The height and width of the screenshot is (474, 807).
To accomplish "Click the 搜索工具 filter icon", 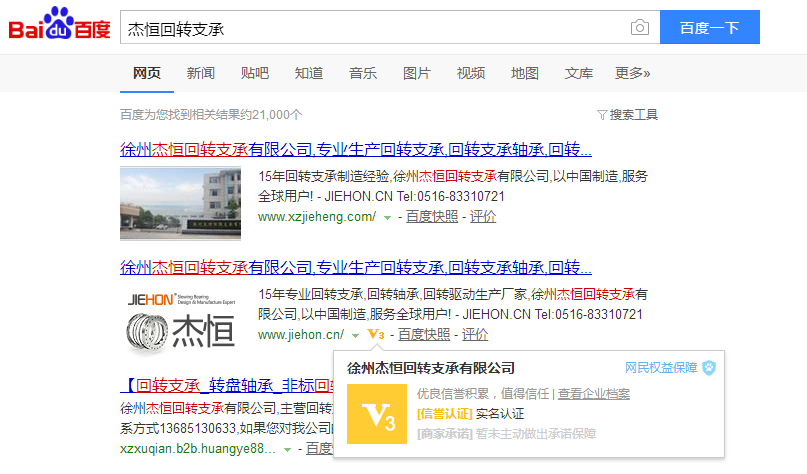I will point(602,115).
